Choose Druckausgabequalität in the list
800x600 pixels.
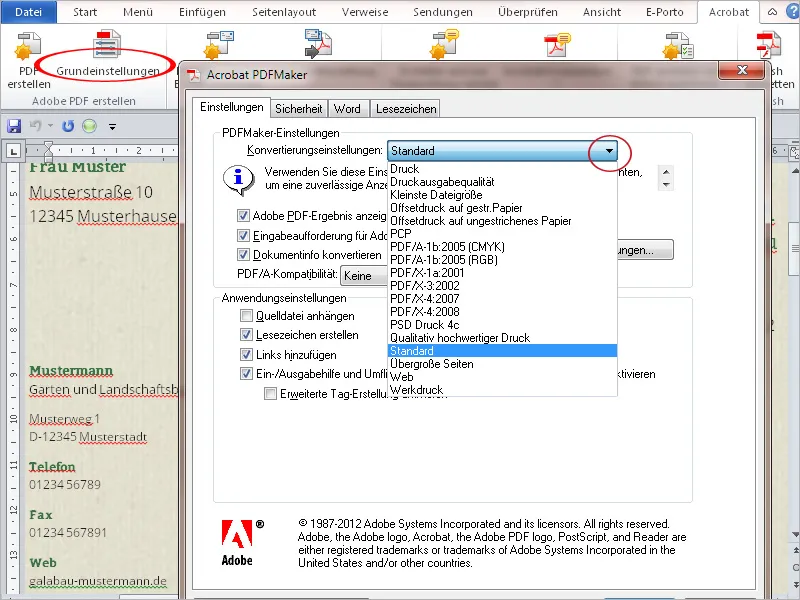coord(502,182)
